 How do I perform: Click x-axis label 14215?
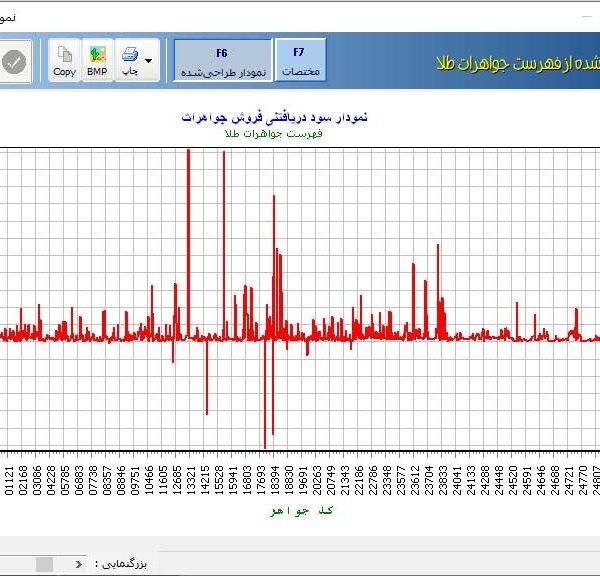coord(205,480)
